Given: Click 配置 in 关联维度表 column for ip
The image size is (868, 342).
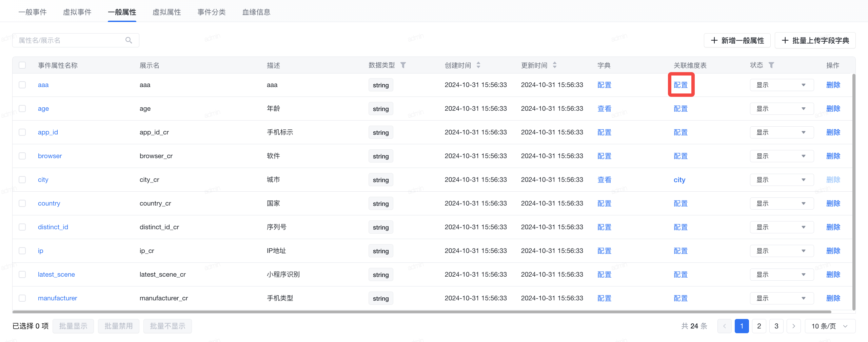Looking at the screenshot, I should pos(681,251).
